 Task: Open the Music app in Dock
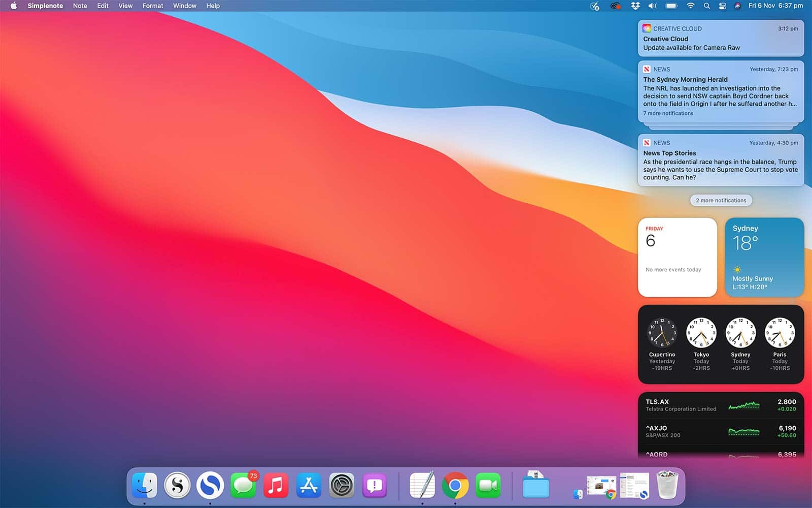[x=276, y=485]
